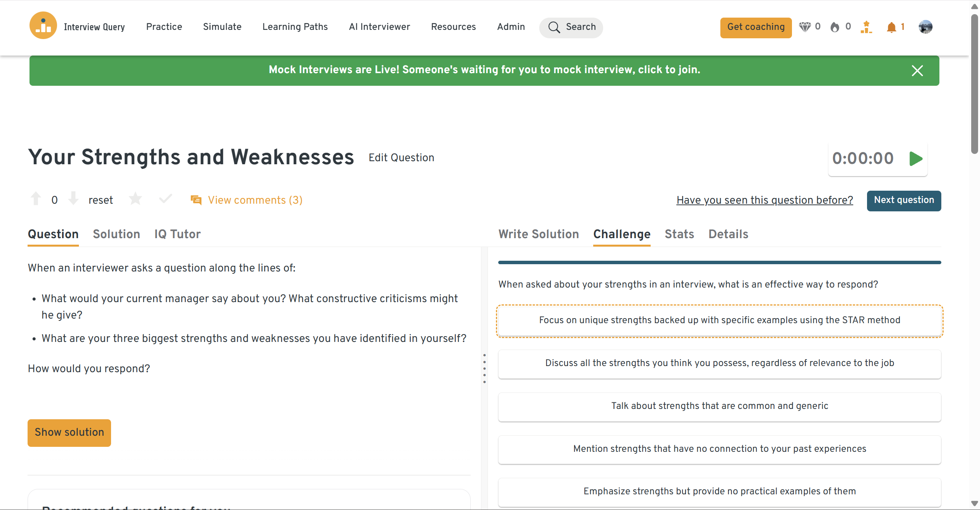Click the flame streak icon
Viewport: 980px width, 510px height.
pyautogui.click(x=835, y=27)
